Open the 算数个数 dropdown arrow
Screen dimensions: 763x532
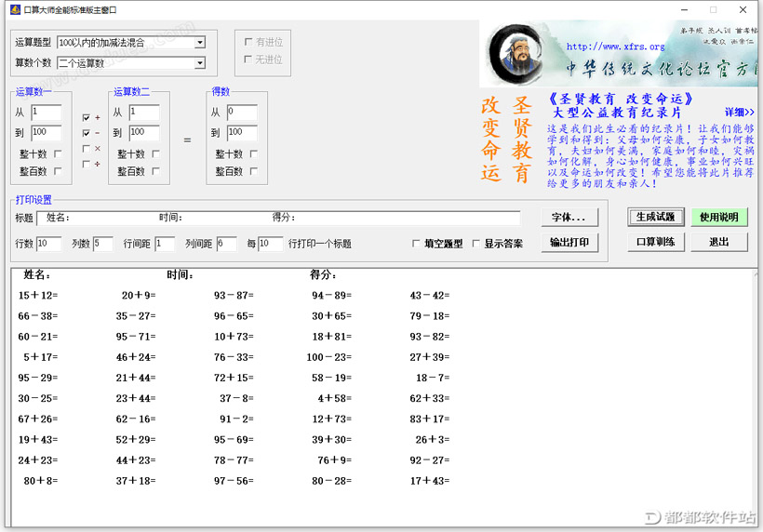point(199,63)
